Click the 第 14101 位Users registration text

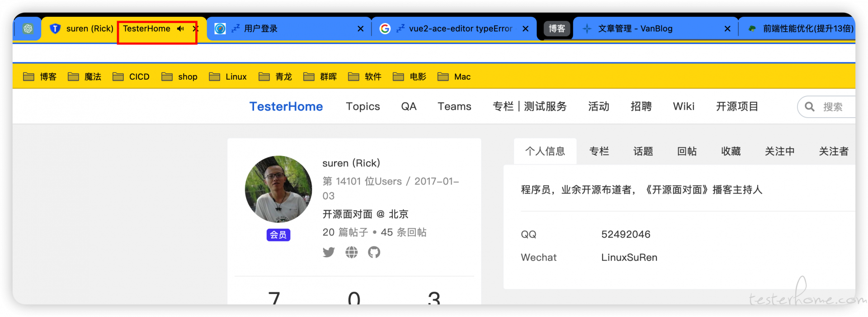point(391,188)
